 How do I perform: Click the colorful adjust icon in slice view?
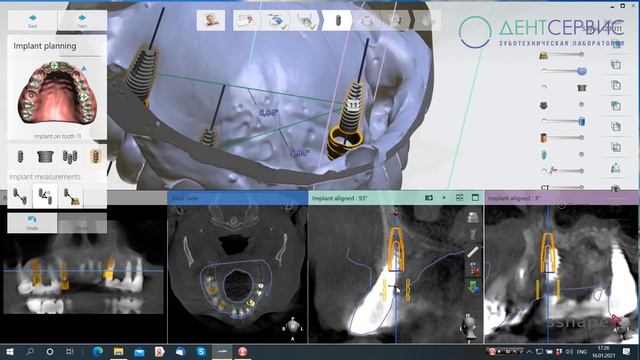(473, 269)
